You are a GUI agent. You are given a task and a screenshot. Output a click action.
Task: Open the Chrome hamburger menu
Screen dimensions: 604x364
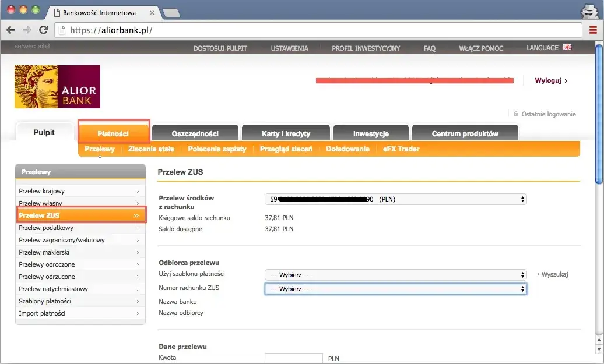(592, 30)
